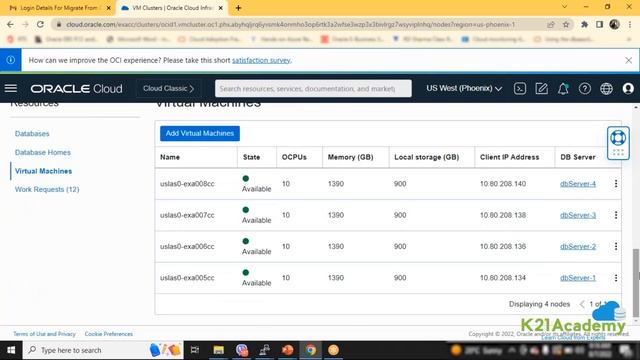Focus the Oracle Cloud search resources field
The width and height of the screenshot is (640, 360).
point(313,88)
